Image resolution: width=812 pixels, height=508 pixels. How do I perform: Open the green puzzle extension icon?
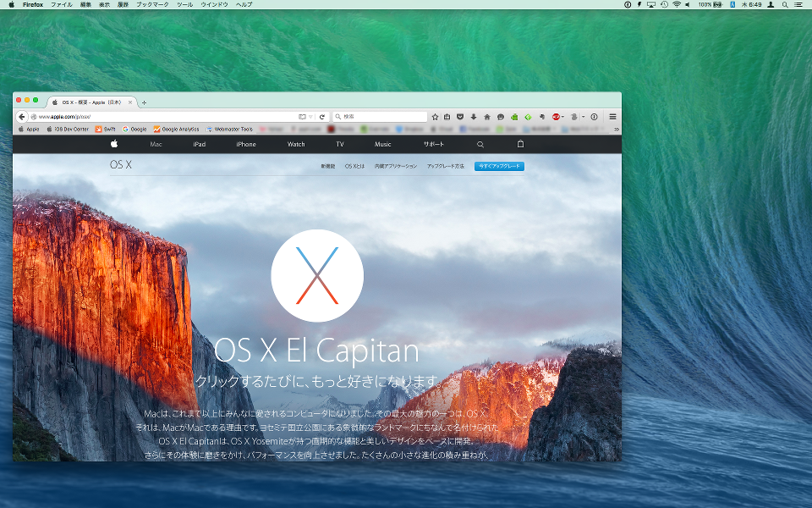tap(514, 117)
